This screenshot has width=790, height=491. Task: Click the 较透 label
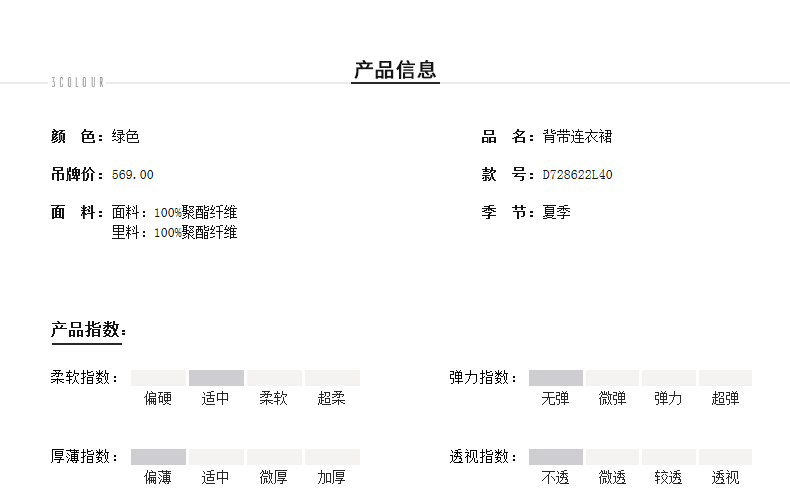668,477
